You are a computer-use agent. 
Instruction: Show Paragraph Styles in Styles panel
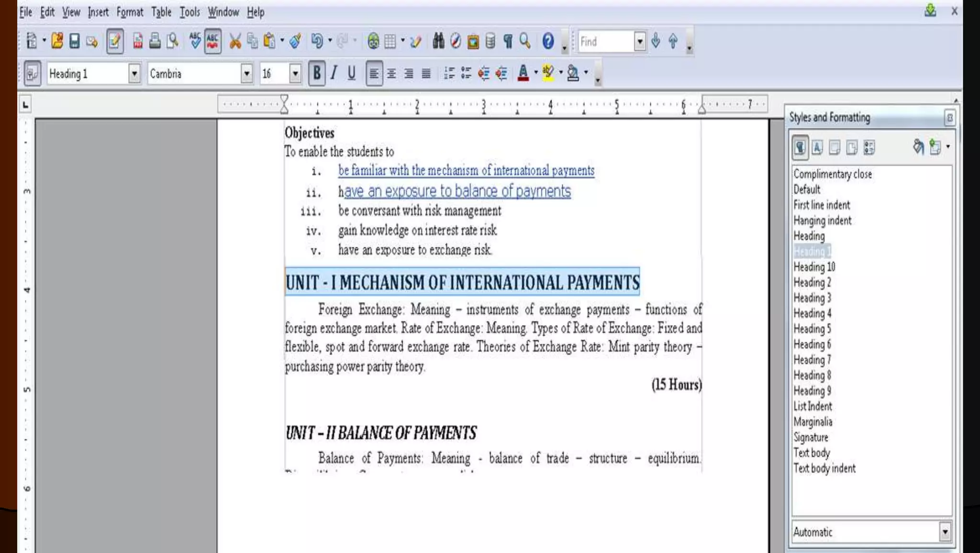pos(800,147)
